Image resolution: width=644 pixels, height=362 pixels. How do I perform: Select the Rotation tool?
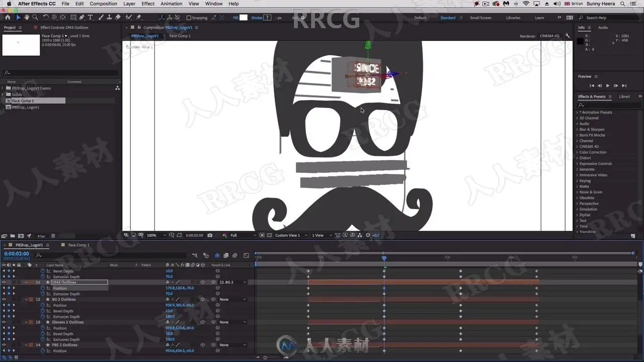tap(46, 18)
